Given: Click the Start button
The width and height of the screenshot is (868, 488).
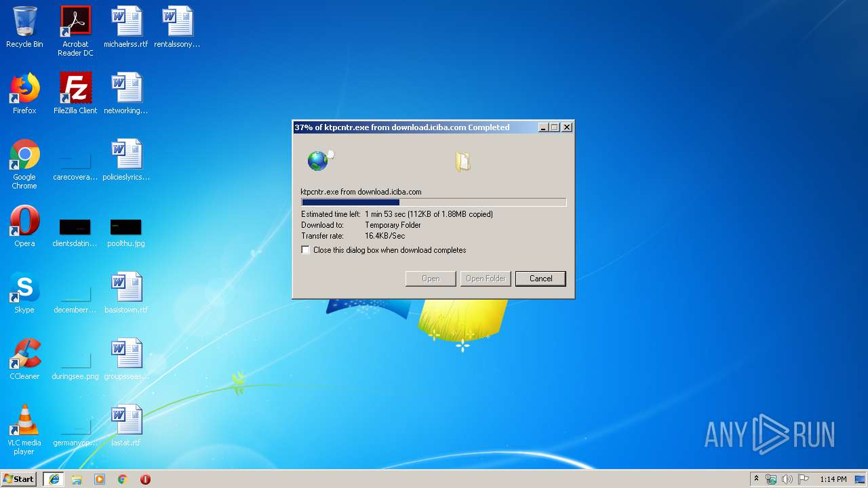Looking at the screenshot, I should (19, 479).
